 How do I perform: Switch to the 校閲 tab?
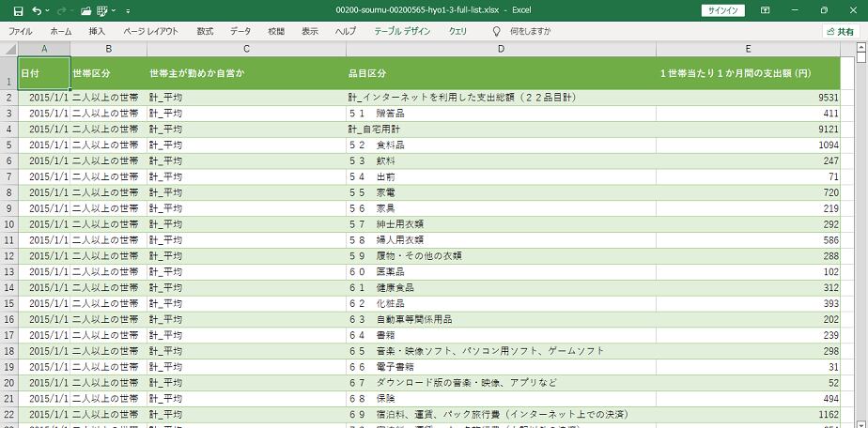(x=275, y=32)
